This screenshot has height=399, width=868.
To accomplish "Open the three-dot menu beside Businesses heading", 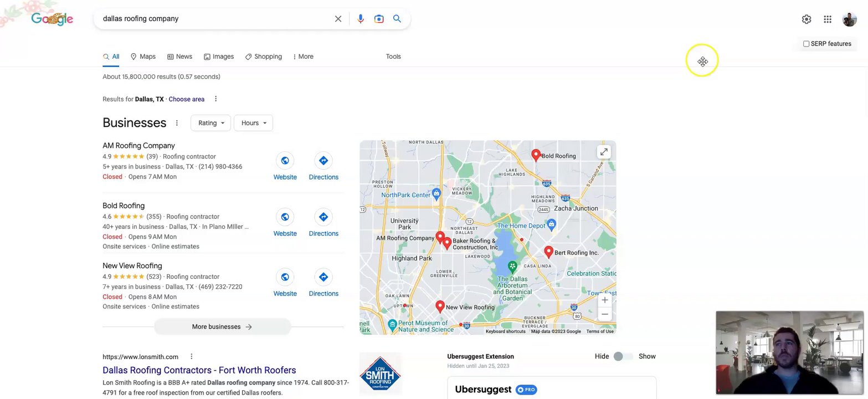I will click(177, 123).
